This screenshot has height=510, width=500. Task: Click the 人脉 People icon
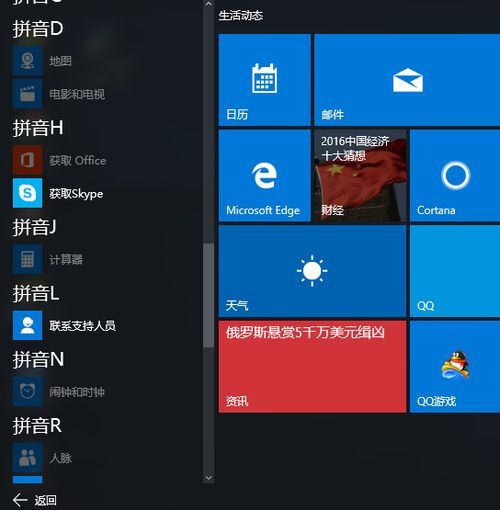pyautogui.click(x=27, y=458)
